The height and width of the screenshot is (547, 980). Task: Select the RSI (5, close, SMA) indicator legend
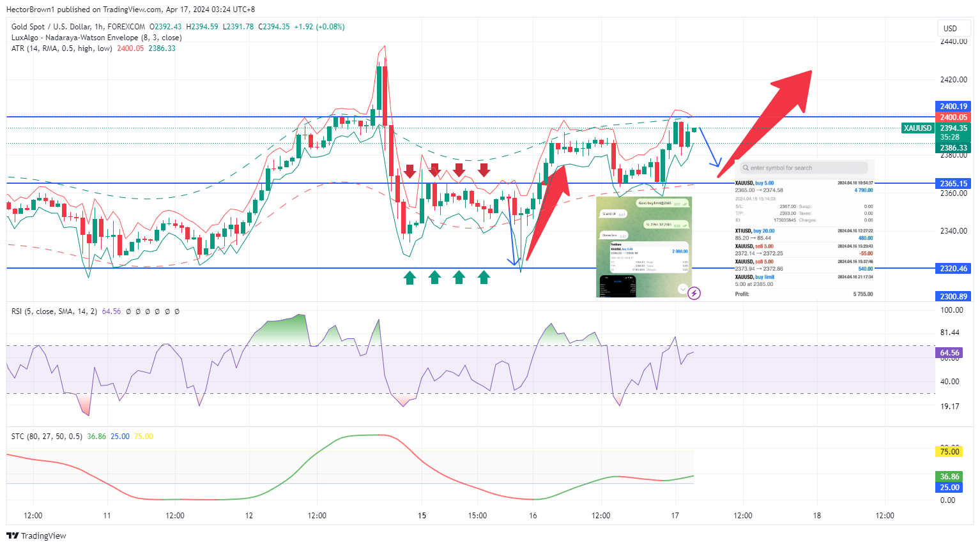click(54, 311)
